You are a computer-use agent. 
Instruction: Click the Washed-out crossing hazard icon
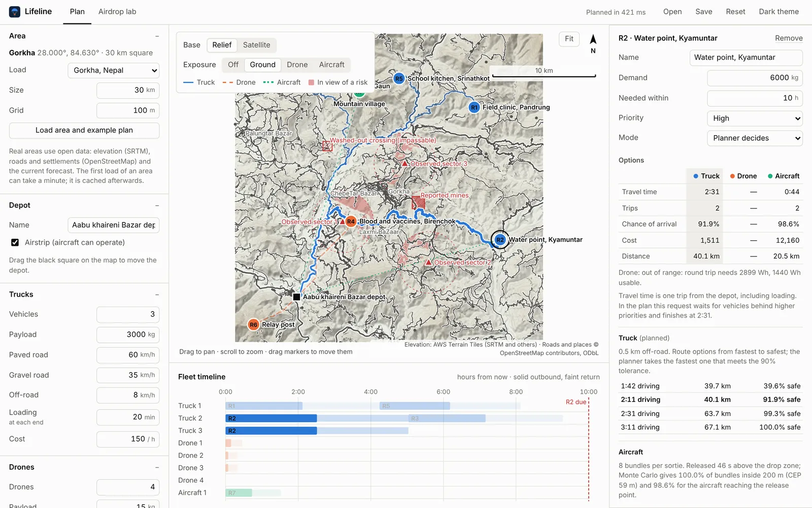point(327,146)
